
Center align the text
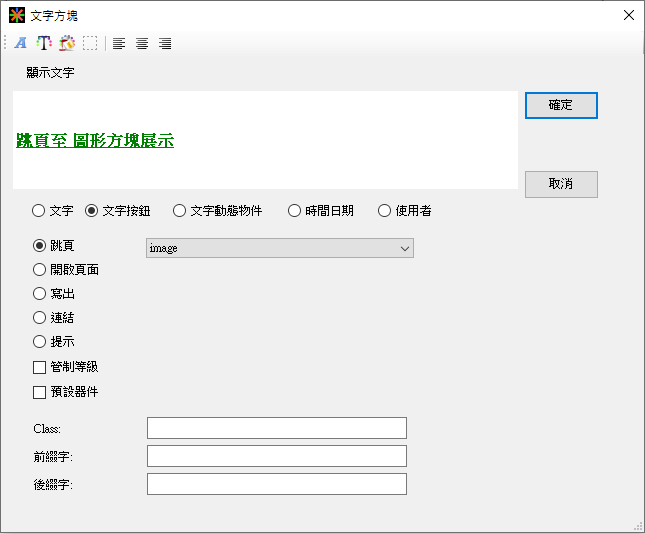coord(142,43)
